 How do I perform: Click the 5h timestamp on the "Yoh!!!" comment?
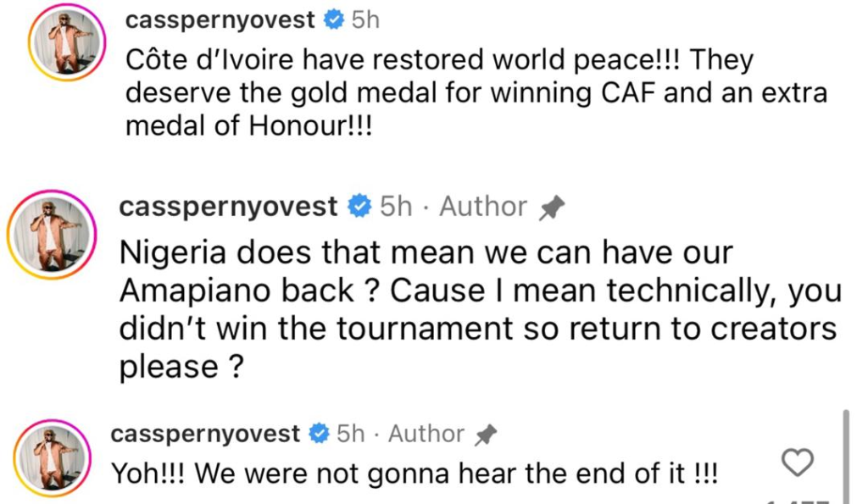click(x=350, y=435)
